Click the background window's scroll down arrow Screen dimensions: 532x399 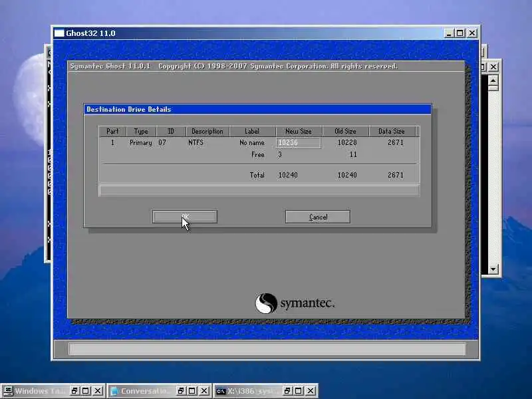click(493, 269)
